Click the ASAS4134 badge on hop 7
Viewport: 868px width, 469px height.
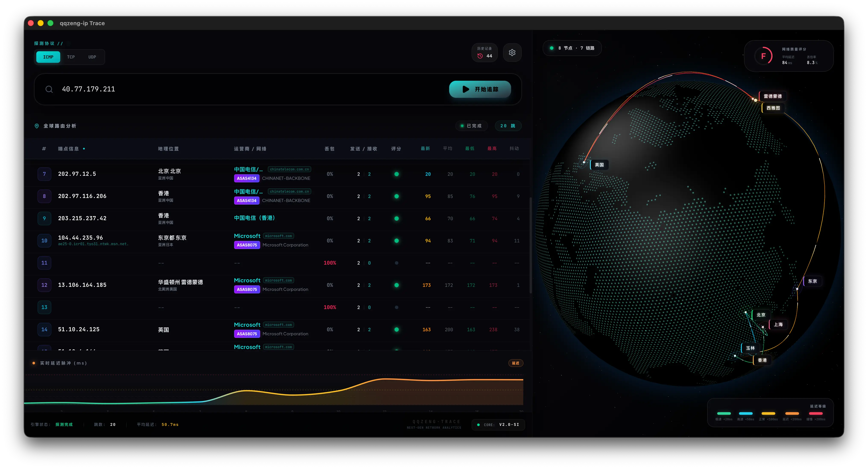point(247,179)
